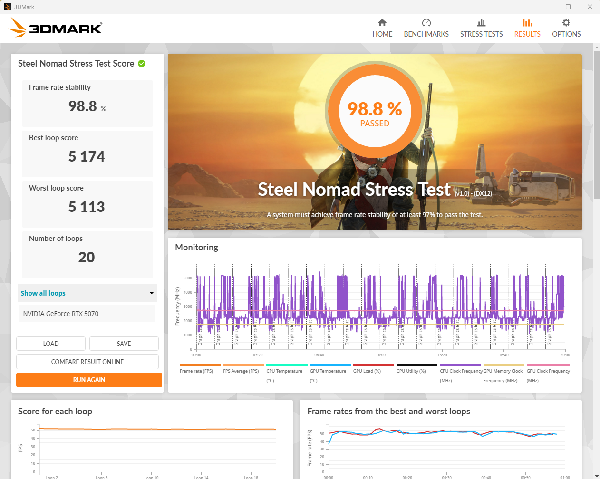
Task: Click the Worst loop score 5 113
Action: [86, 207]
